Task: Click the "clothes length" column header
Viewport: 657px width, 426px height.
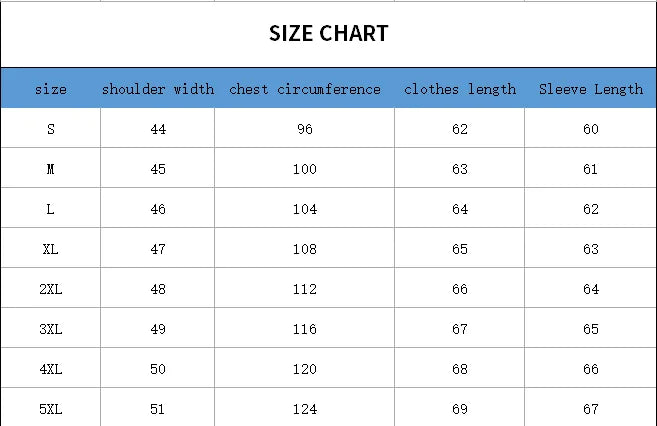Action: (x=460, y=89)
